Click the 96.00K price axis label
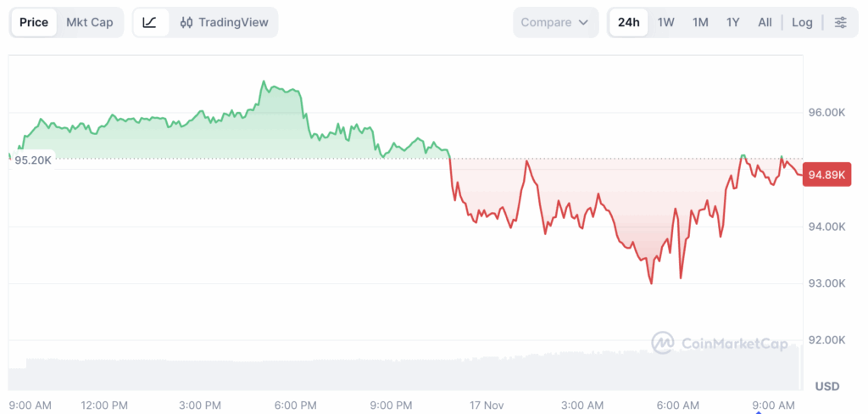This screenshot has height=414, width=868. click(x=827, y=113)
